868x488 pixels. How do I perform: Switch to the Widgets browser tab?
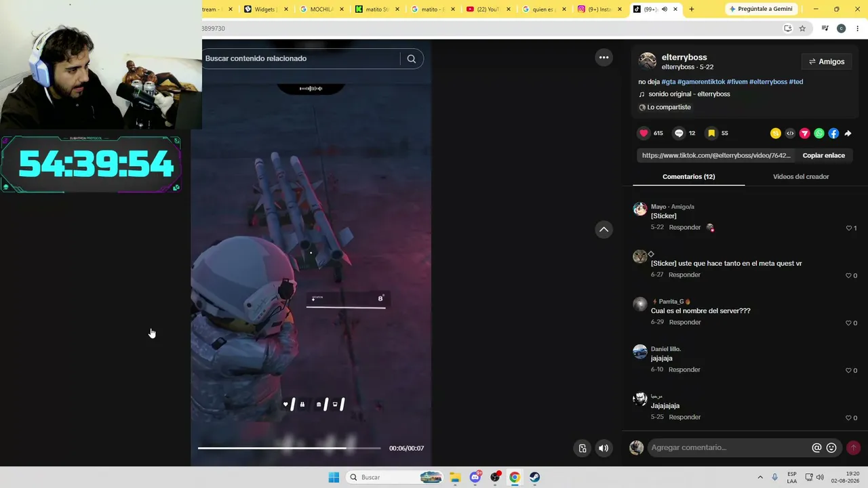point(266,9)
